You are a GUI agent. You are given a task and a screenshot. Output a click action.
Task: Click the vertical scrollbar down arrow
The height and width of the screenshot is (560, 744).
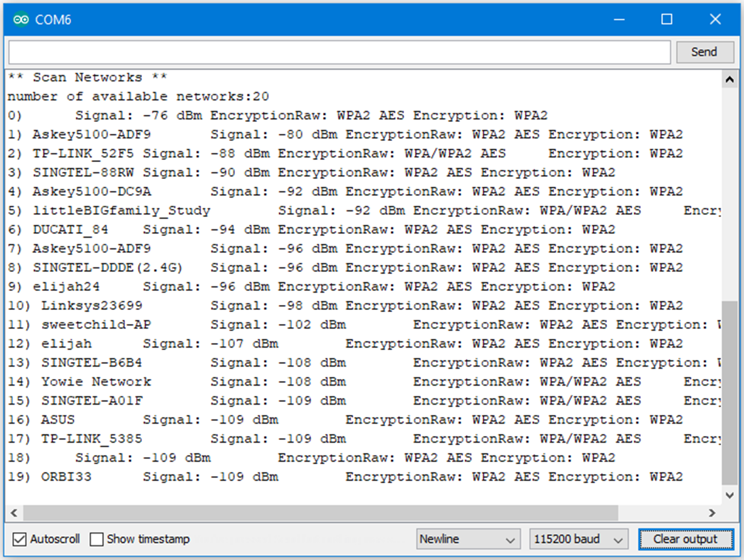(729, 495)
